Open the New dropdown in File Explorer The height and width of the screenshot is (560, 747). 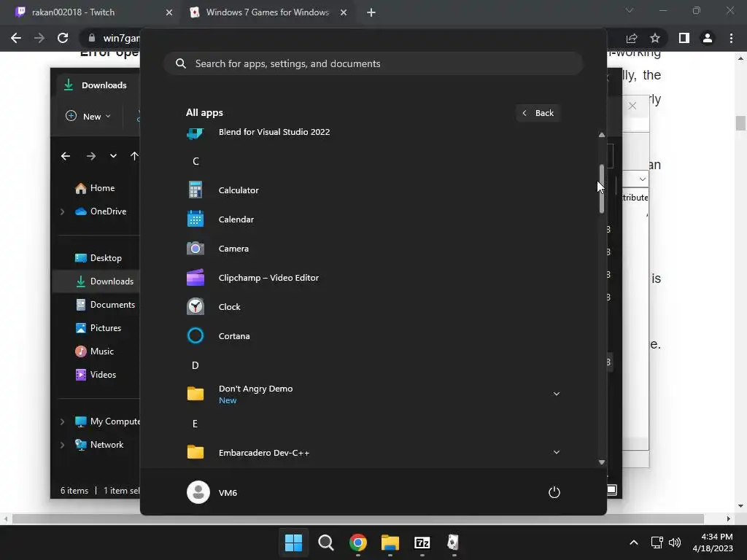tap(88, 116)
